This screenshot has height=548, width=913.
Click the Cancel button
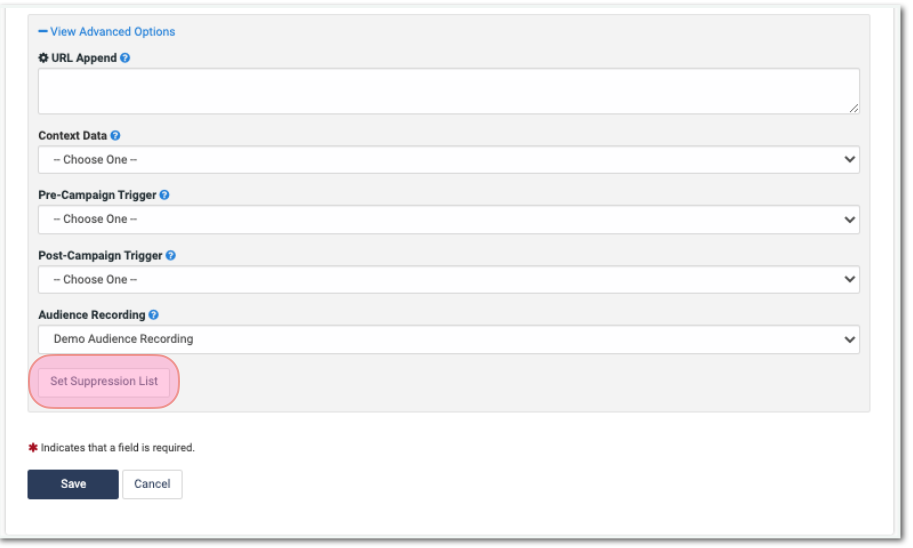pyautogui.click(x=152, y=484)
